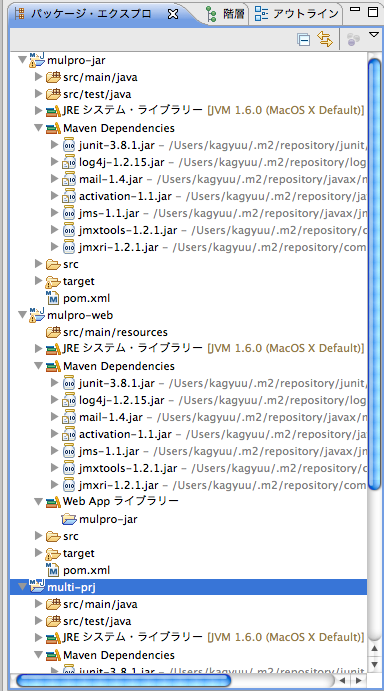
Task: Expand JRE system library in mulpro-web
Action: pos(39,349)
